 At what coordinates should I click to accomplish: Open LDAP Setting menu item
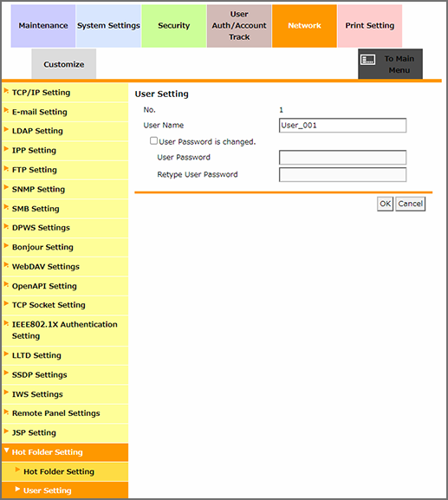click(65, 131)
